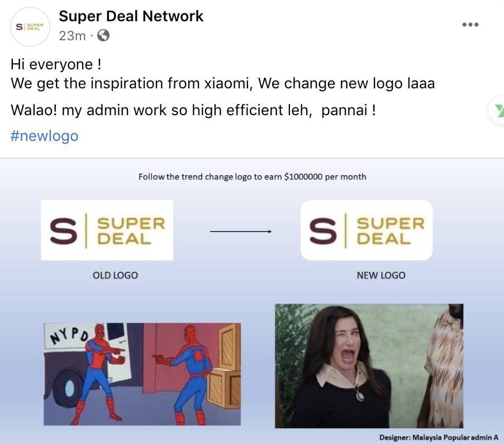504x444 pixels.
Task: Open the three-dot post options menu
Action: (470, 25)
